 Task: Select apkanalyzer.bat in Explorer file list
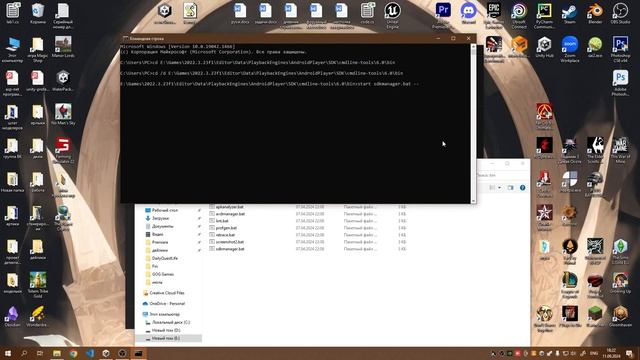[229, 207]
